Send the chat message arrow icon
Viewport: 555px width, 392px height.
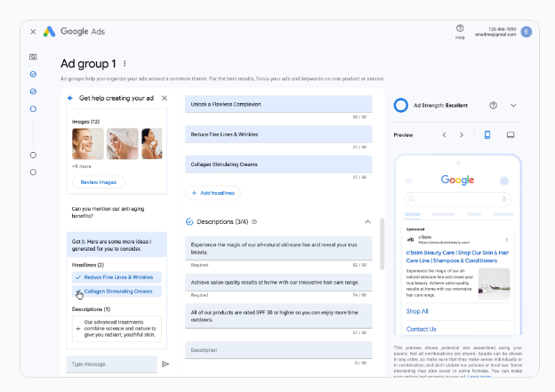[165, 364]
